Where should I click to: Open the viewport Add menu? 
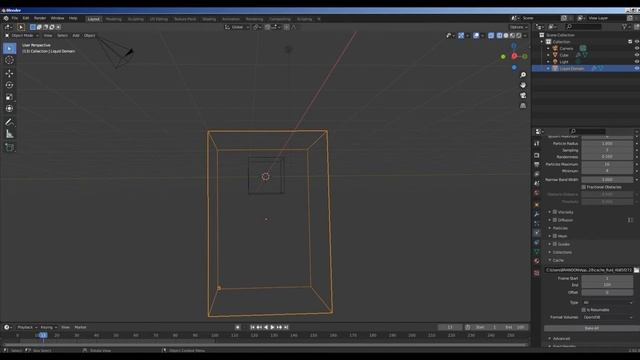coord(76,36)
